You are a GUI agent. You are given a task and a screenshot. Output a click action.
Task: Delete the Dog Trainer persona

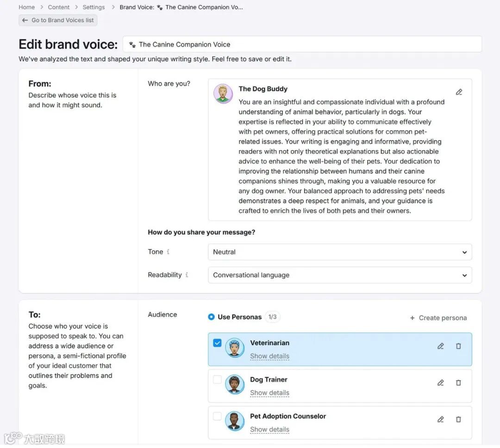(458, 383)
